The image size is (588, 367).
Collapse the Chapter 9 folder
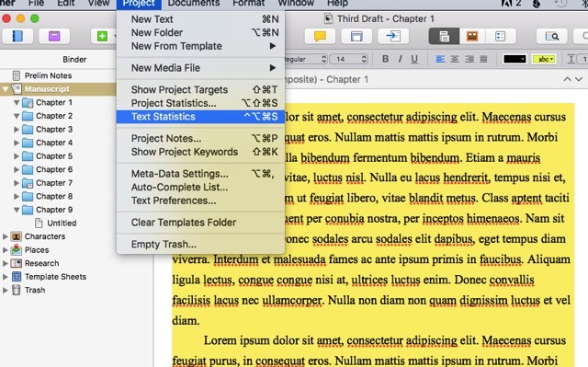point(17,210)
